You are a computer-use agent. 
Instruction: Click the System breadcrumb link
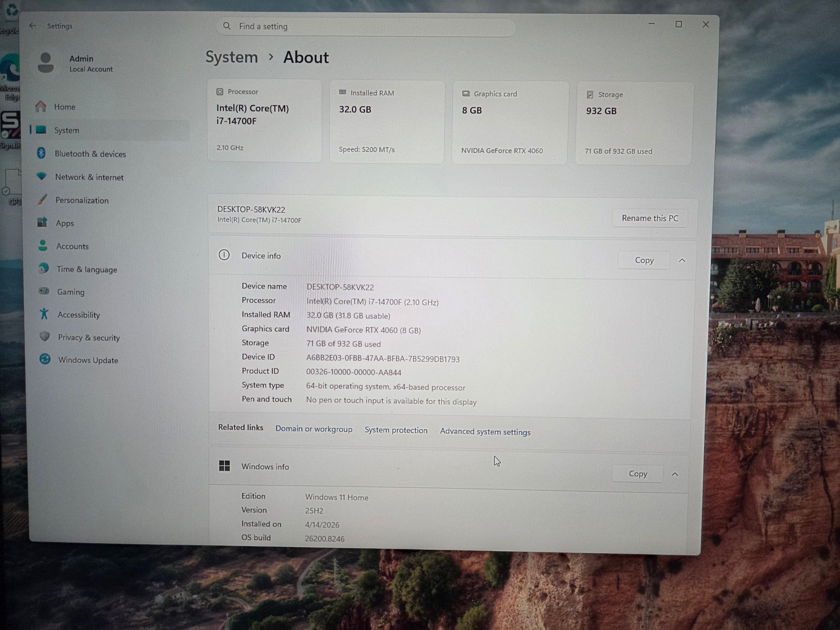pyautogui.click(x=232, y=57)
